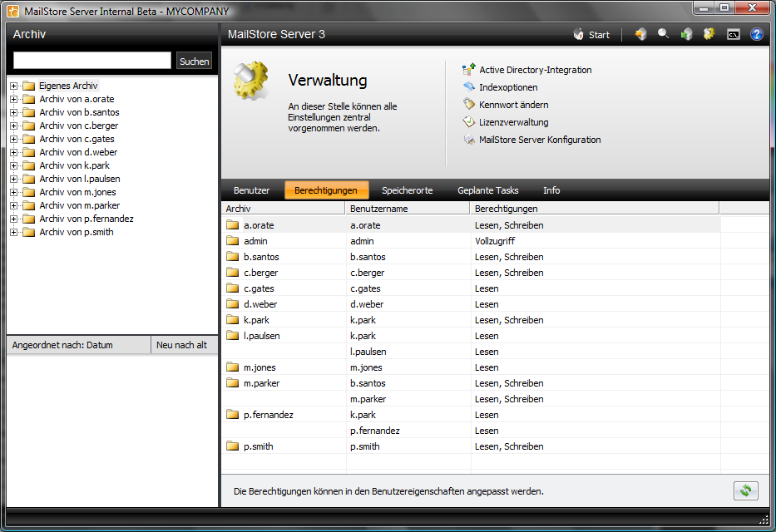Expand Archiv von k.park tree node

[x=14, y=166]
